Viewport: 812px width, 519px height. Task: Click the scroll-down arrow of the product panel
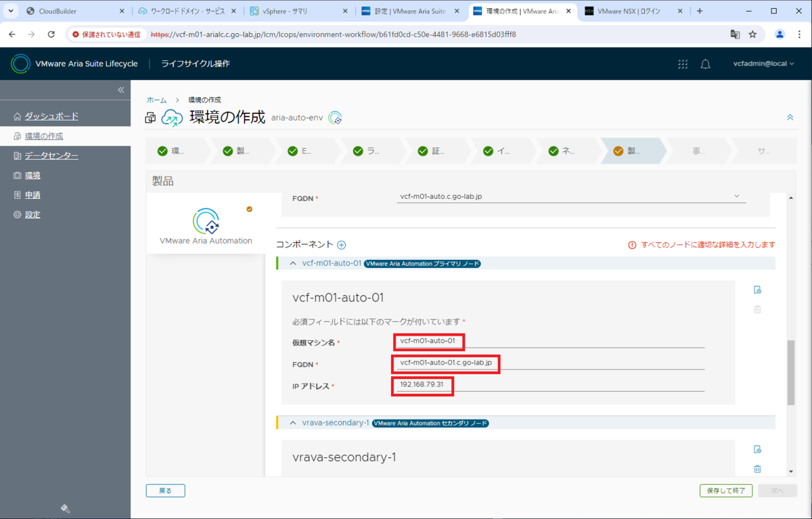791,472
